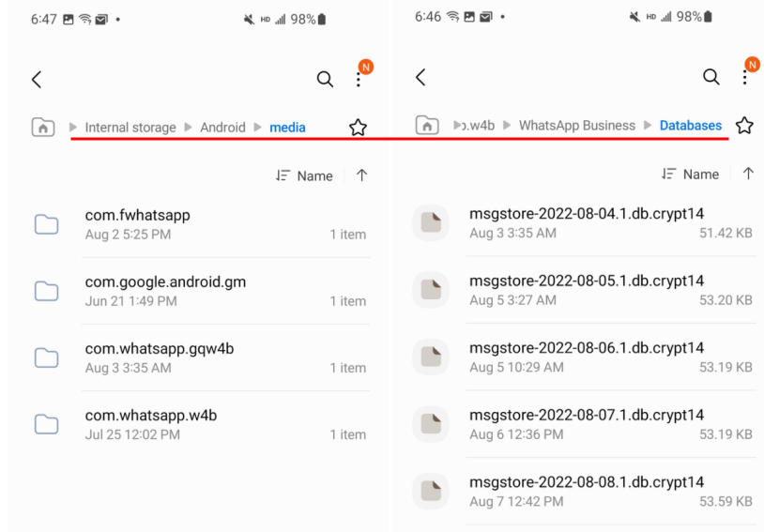Image resolution: width=764 pixels, height=532 pixels.
Task: Reverse sort order arrow in media list
Action: 362,175
